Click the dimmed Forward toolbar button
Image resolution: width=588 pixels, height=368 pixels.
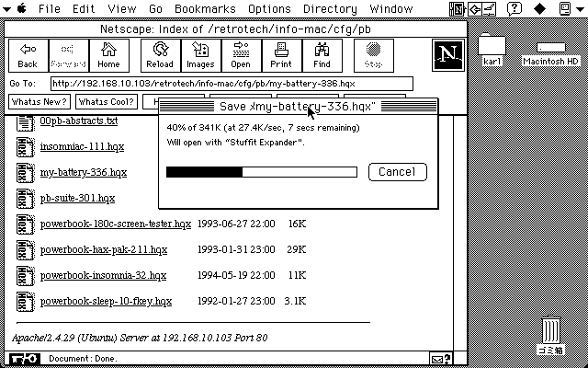pyautogui.click(x=69, y=55)
